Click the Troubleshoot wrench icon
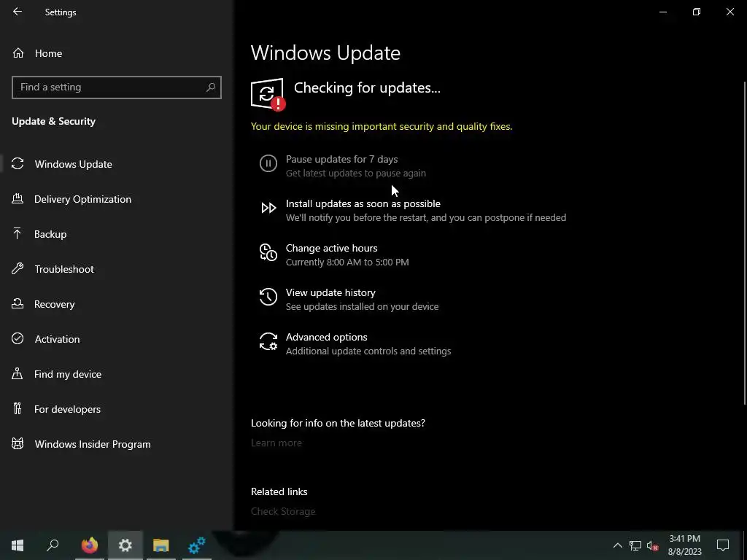747x560 pixels. point(18,268)
